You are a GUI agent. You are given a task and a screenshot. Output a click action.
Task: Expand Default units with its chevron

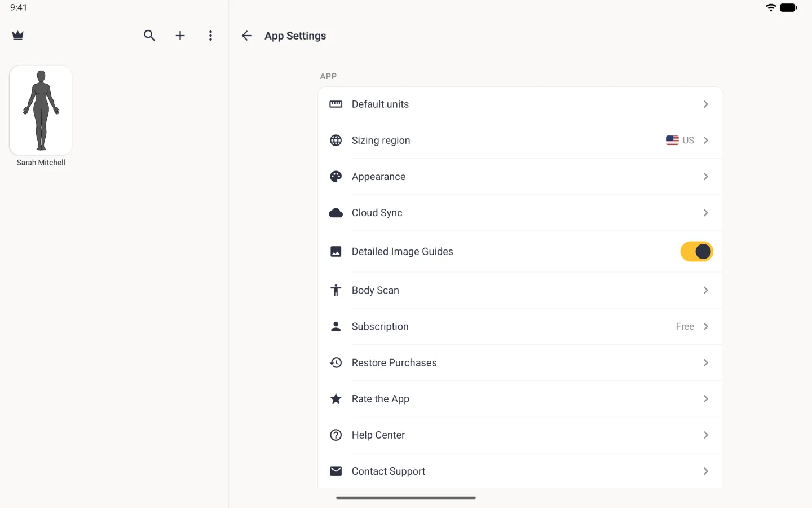pos(705,104)
